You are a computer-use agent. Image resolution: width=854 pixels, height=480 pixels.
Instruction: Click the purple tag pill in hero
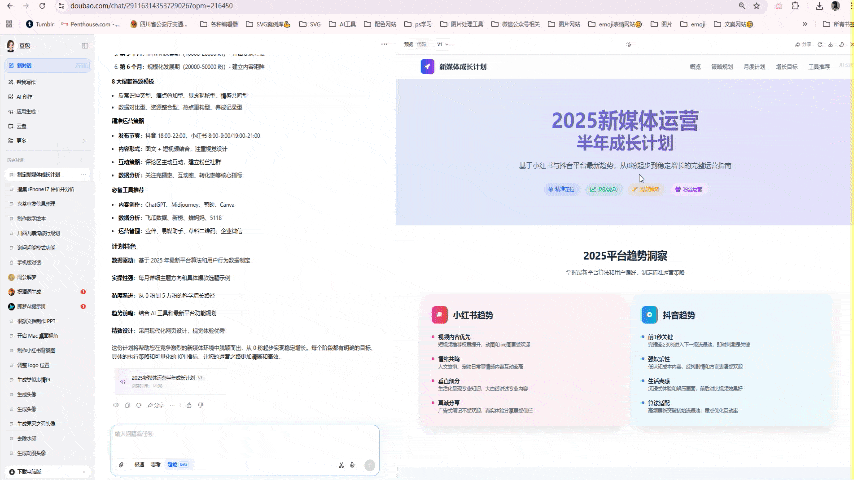[x=688, y=189]
